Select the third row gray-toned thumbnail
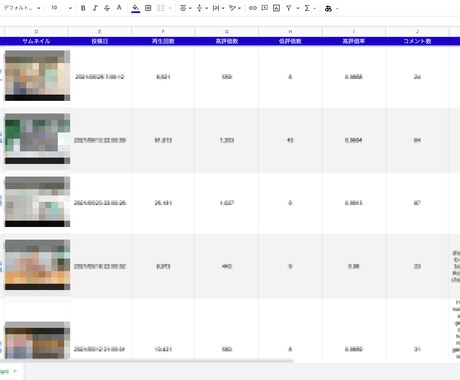 click(x=37, y=202)
